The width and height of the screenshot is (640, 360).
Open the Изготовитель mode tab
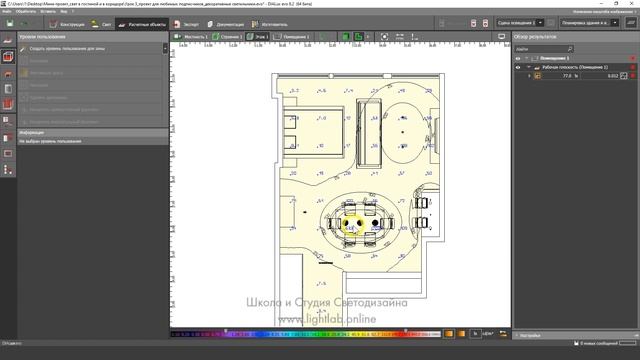click(x=269, y=24)
